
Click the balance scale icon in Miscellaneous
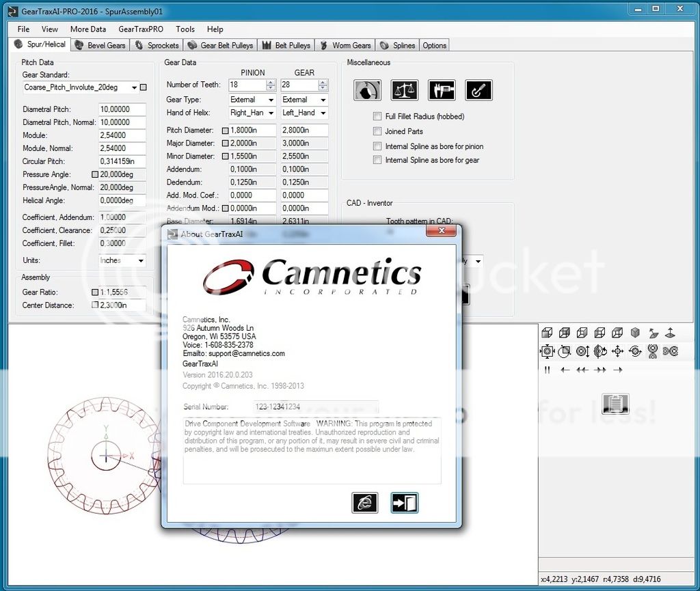pos(405,90)
